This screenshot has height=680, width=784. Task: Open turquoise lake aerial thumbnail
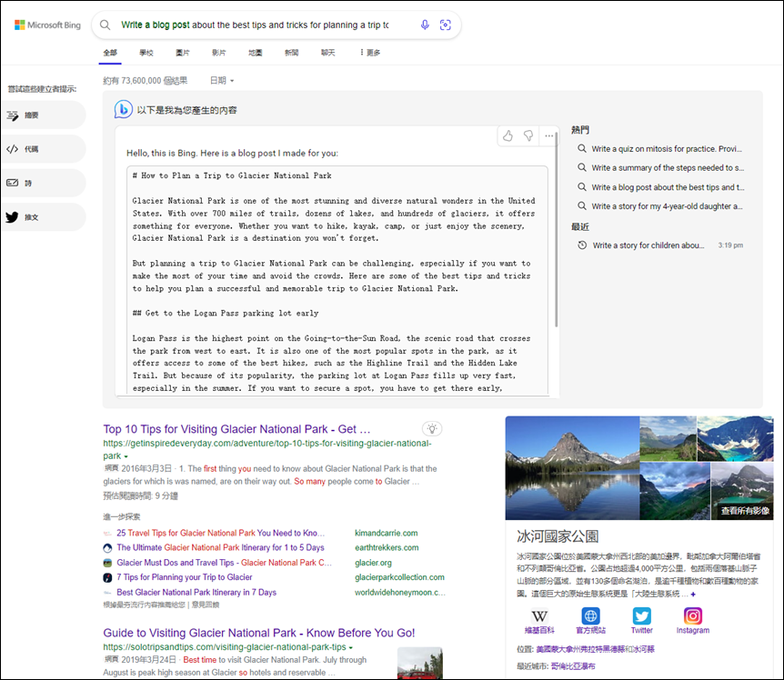[735, 438]
